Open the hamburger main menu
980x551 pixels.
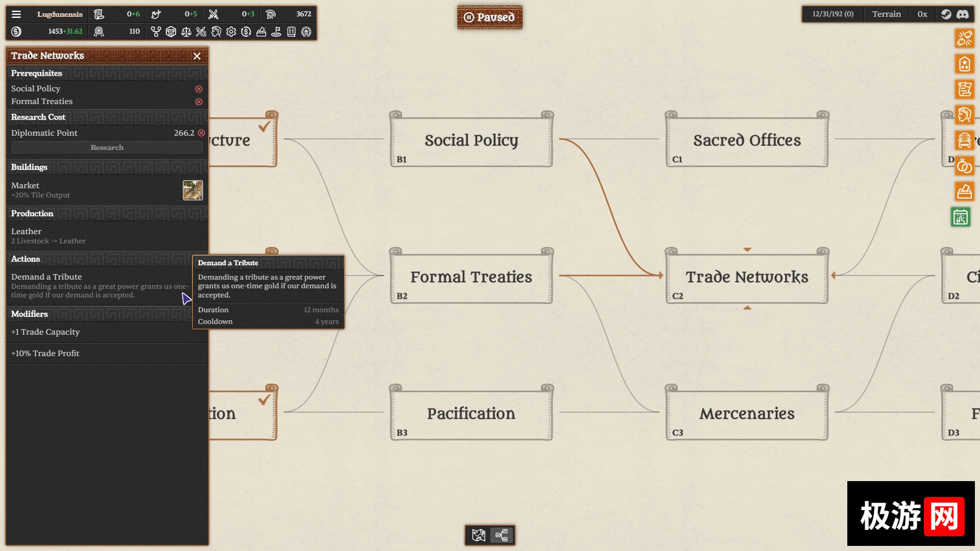pyautogui.click(x=16, y=14)
